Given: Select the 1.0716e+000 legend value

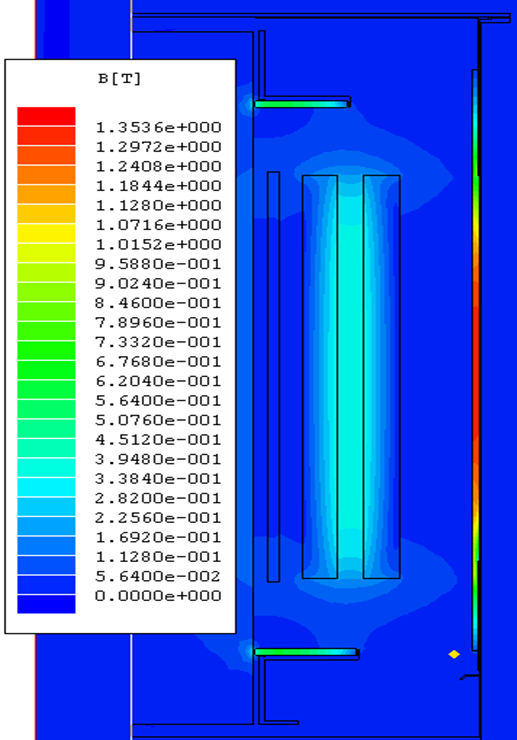Looking at the screenshot, I should click(159, 225).
